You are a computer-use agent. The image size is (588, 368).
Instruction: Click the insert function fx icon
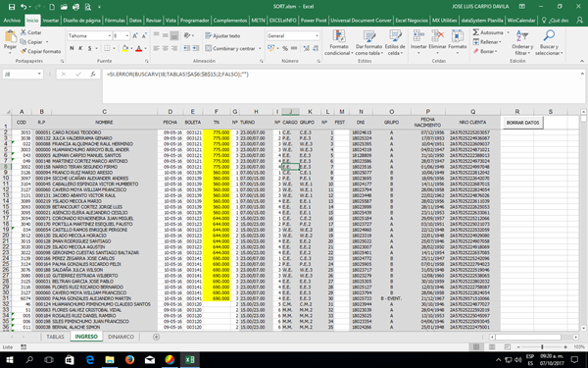point(93,75)
